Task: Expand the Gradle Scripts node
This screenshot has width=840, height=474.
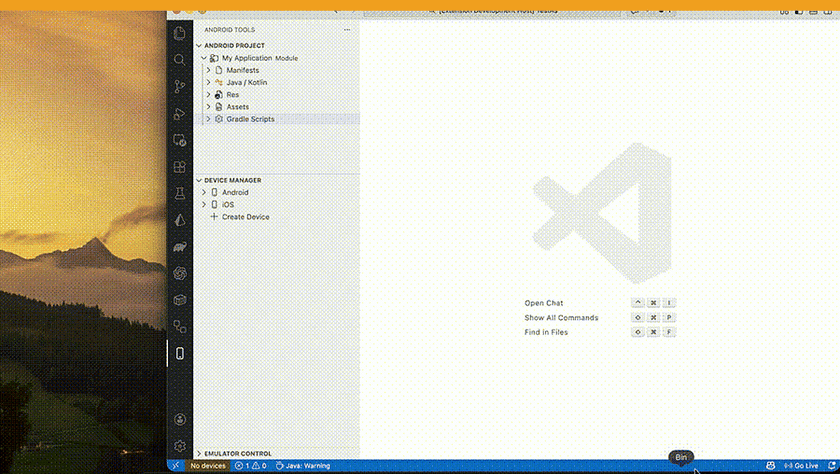Action: click(x=208, y=119)
